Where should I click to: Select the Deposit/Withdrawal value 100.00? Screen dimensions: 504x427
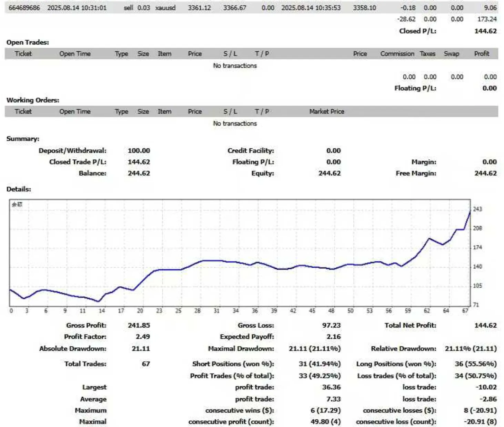[139, 151]
